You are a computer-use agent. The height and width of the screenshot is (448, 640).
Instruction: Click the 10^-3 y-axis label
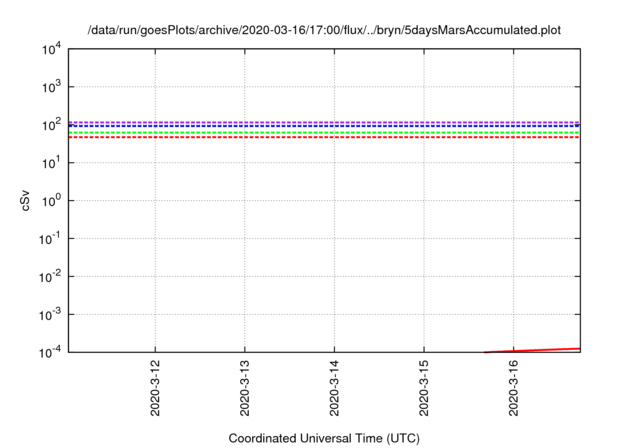coord(50,315)
